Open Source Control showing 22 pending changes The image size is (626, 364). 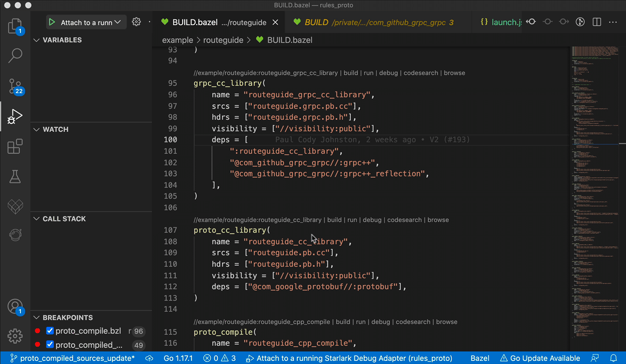pyautogui.click(x=15, y=86)
